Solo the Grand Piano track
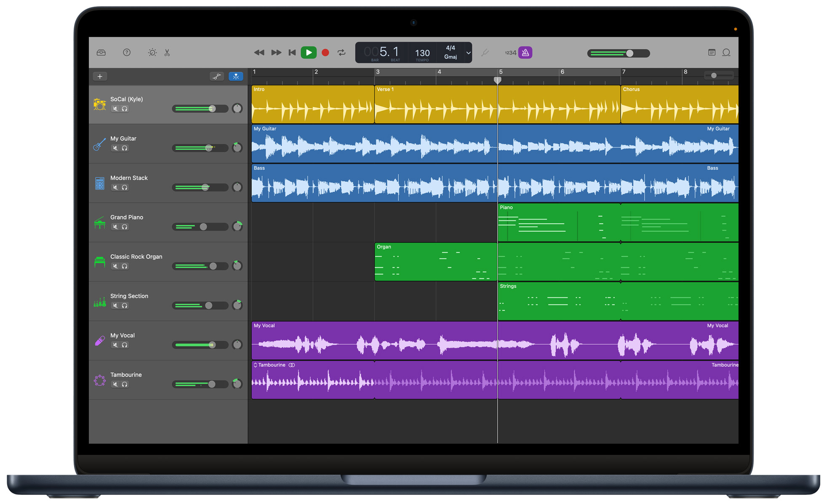The image size is (827, 504). [x=125, y=227]
